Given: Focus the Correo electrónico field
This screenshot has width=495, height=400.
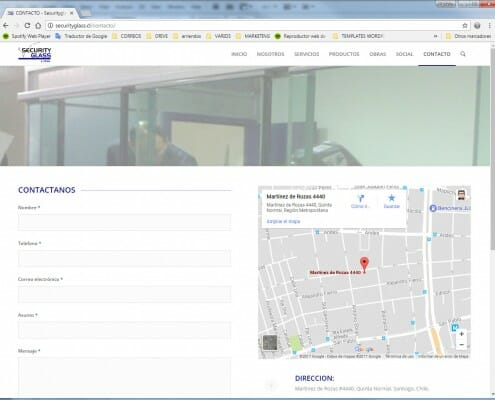Looking at the screenshot, I should point(124,294).
